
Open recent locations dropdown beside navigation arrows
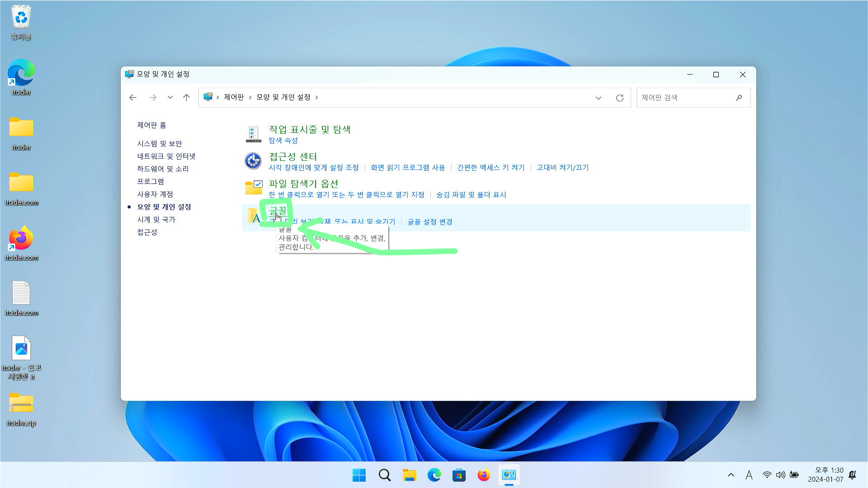[x=170, y=98]
